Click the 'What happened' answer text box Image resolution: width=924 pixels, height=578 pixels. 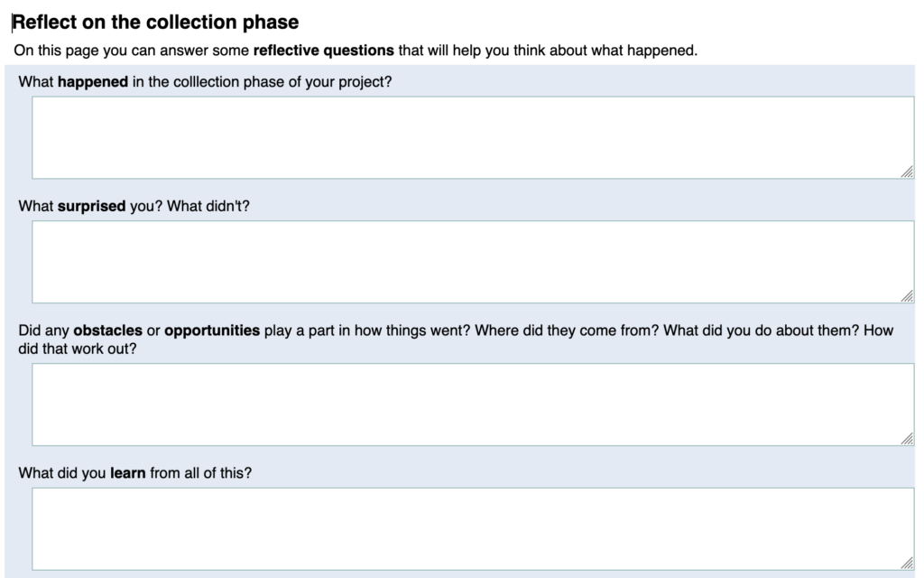click(x=473, y=137)
